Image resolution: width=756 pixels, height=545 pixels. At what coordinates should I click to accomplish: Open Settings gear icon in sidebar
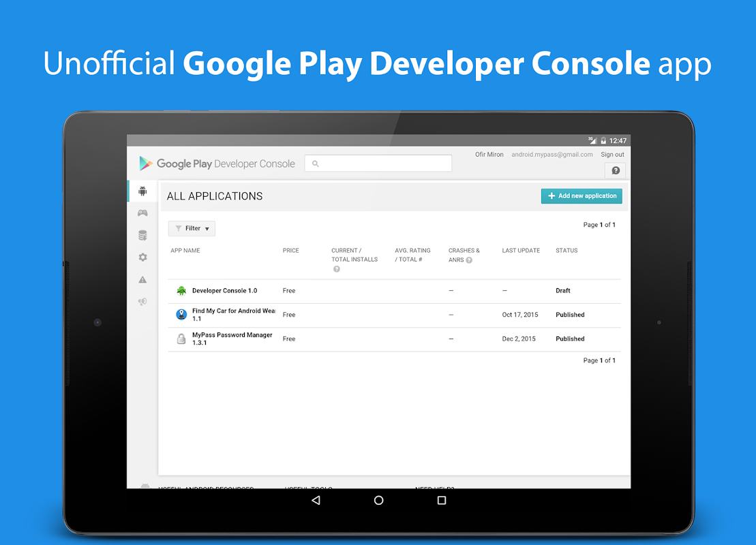[142, 258]
